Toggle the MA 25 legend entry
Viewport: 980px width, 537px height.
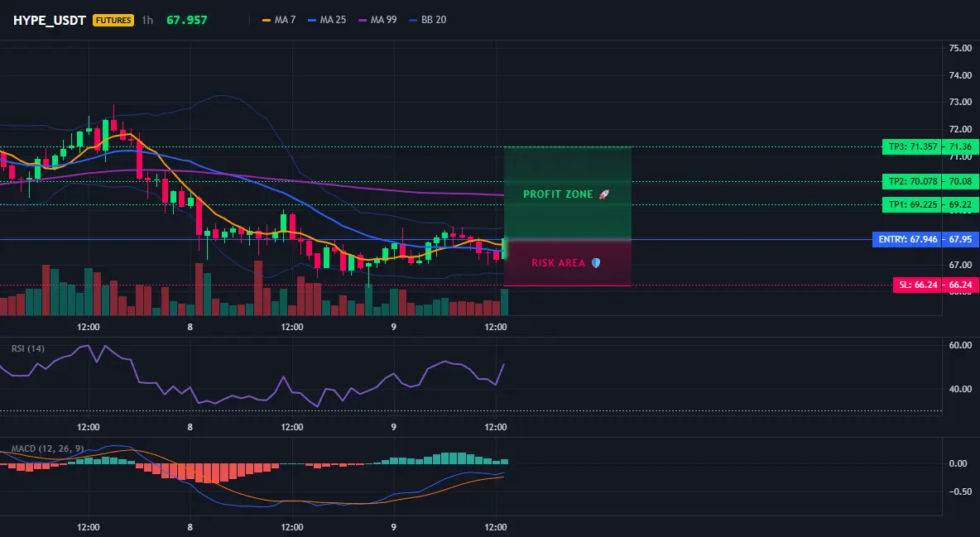point(327,20)
